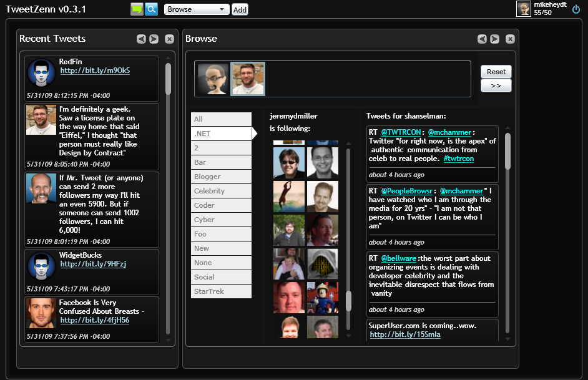
Task: Click following avatar of person wearing sunglasses
Action: point(289,162)
